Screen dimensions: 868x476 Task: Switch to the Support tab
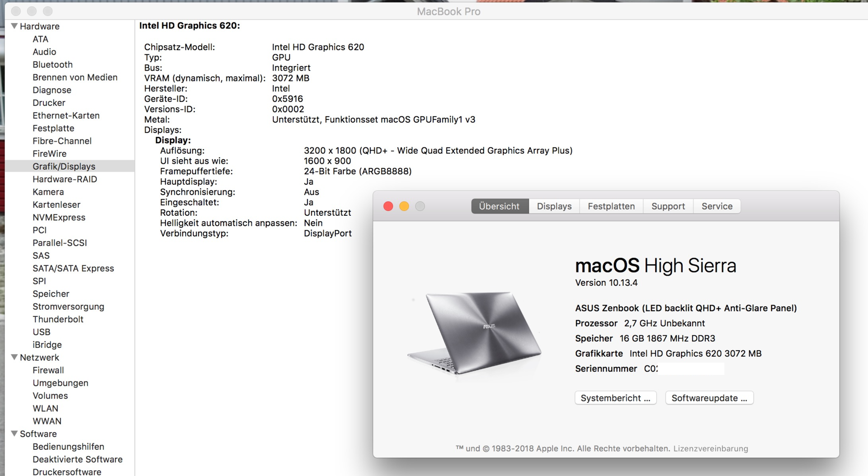(x=668, y=206)
